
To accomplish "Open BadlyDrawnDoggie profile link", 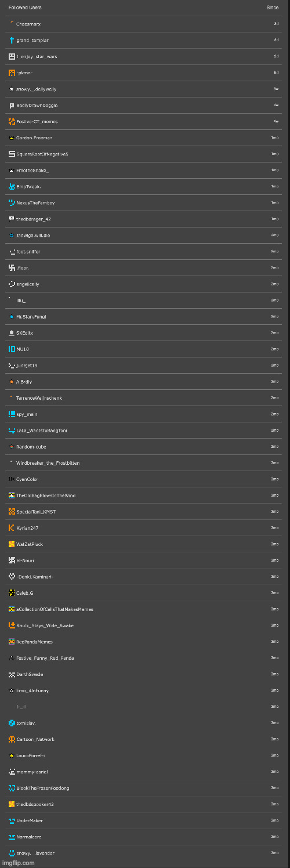I will (x=37, y=105).
